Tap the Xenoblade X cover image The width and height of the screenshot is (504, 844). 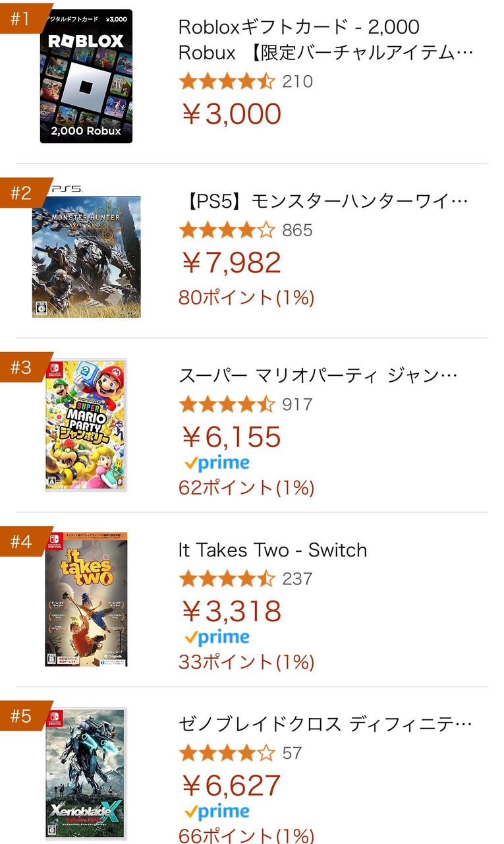86,773
